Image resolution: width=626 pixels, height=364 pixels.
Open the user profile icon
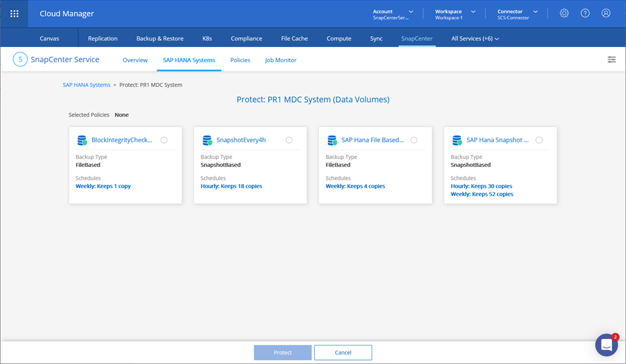[605, 13]
